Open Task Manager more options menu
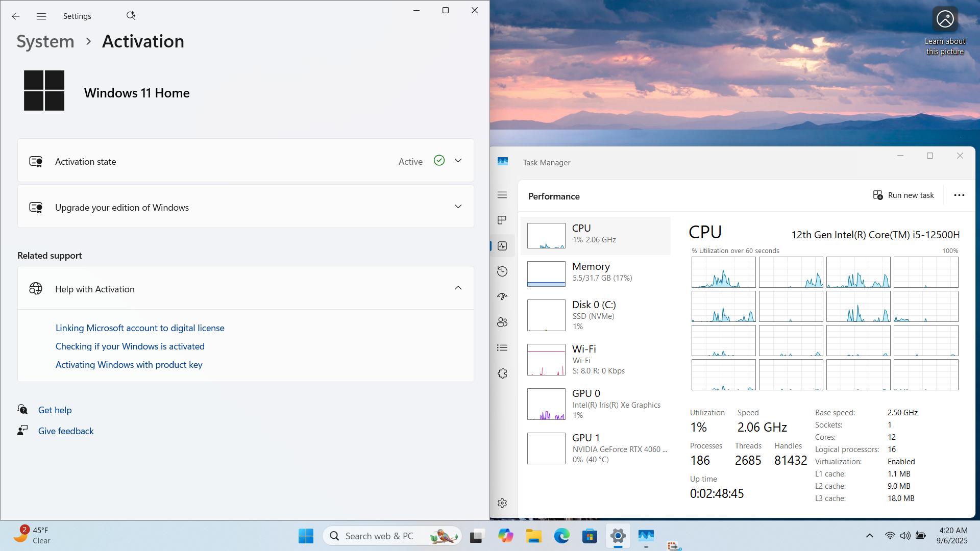The height and width of the screenshot is (551, 980). (x=959, y=195)
